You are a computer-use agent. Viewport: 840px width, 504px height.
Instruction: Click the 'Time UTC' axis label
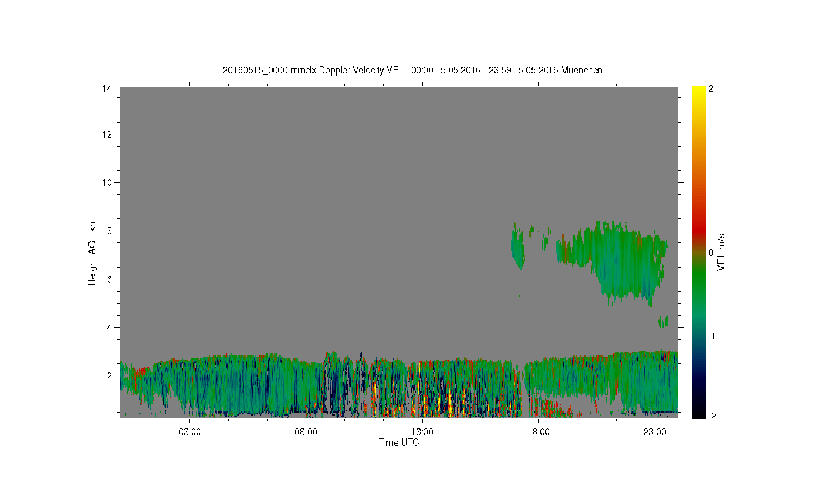pos(399,442)
